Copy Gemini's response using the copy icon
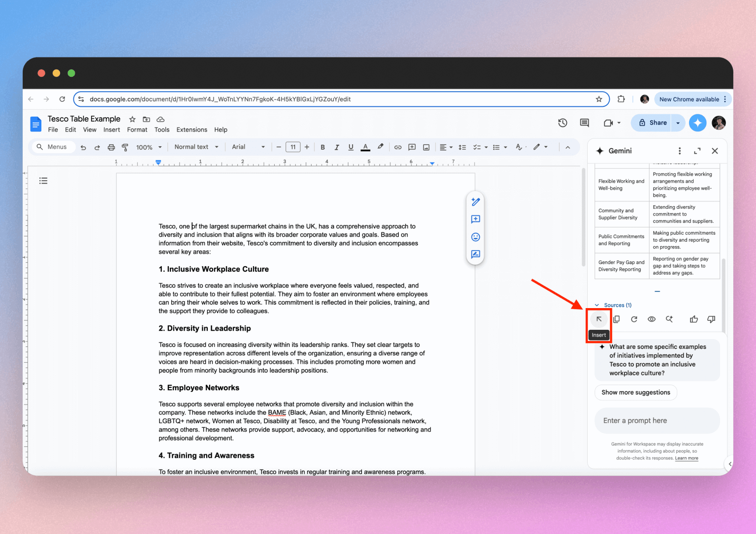The width and height of the screenshot is (756, 534). [616, 319]
